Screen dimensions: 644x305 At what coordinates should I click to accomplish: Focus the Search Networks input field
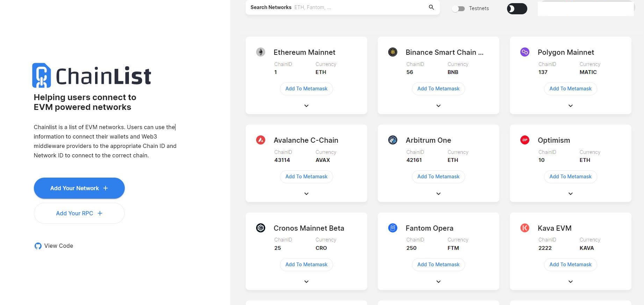pos(360,7)
